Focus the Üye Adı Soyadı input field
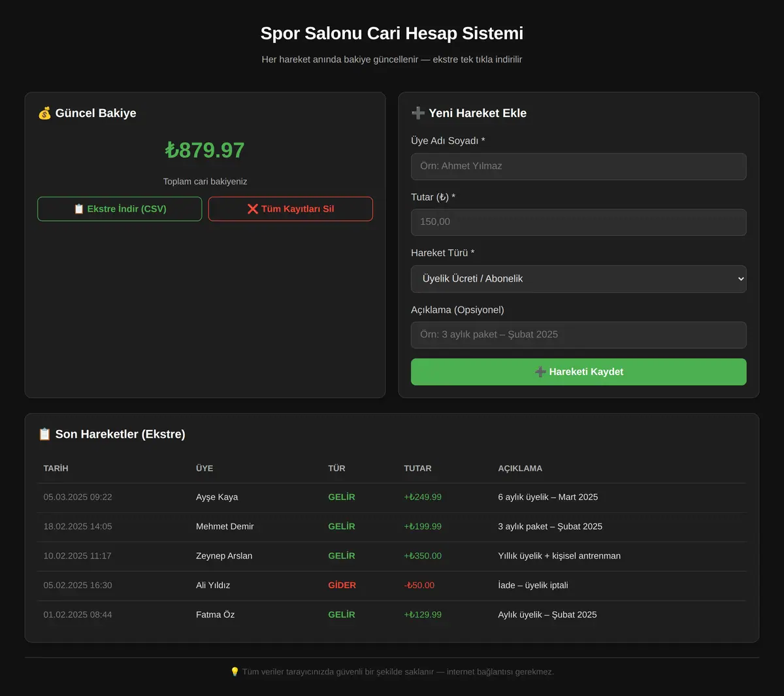The image size is (784, 696). coord(579,167)
